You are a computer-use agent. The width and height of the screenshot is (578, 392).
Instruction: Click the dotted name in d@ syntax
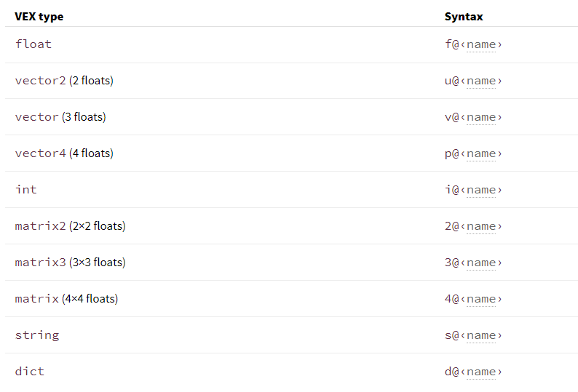point(481,372)
